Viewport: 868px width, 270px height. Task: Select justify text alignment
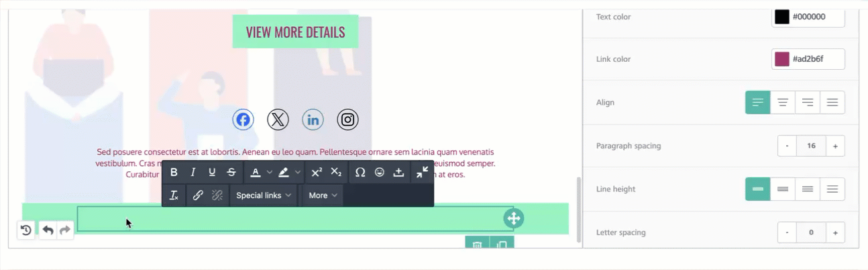point(832,103)
